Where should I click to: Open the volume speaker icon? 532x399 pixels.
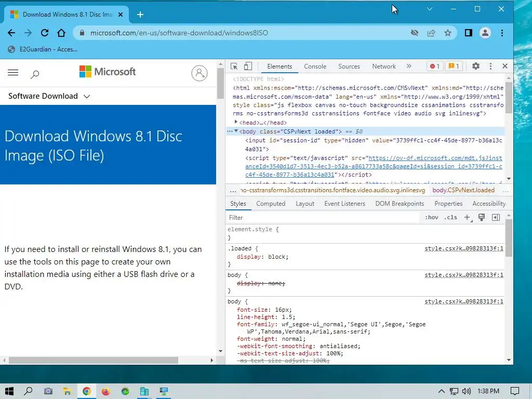(x=467, y=391)
